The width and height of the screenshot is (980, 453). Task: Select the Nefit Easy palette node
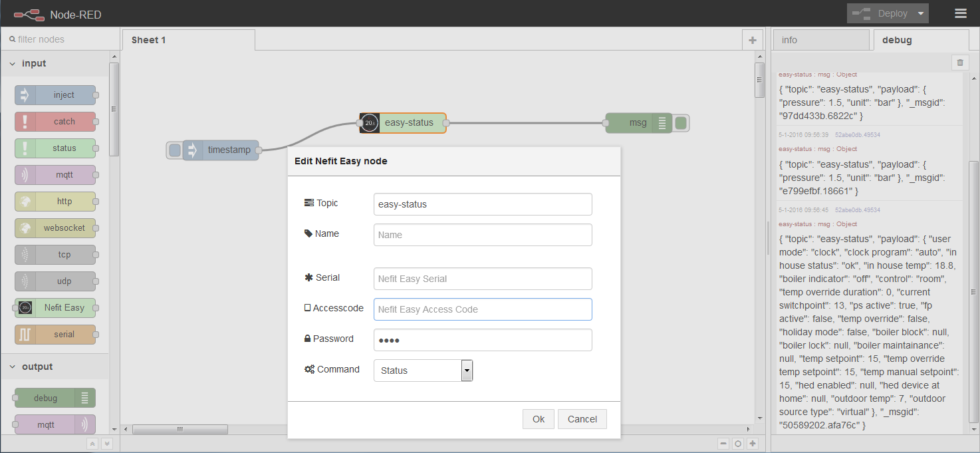(x=55, y=308)
